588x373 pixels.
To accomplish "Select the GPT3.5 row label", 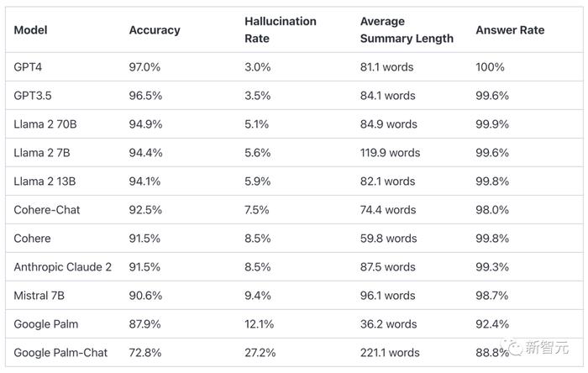I will (33, 96).
